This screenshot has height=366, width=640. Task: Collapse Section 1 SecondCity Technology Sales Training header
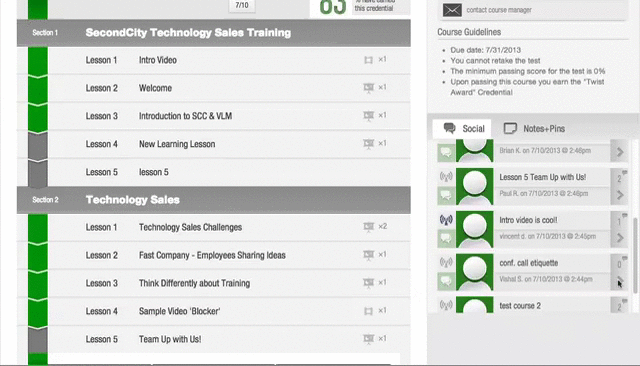[x=213, y=33]
